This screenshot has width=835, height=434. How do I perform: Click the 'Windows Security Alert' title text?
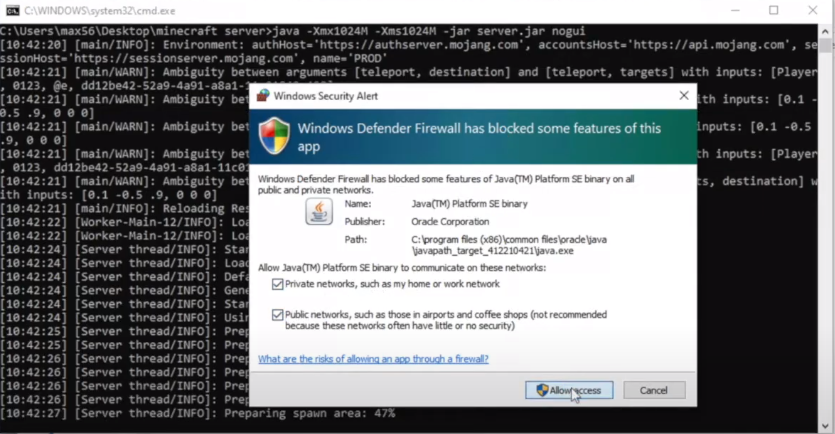tap(325, 96)
